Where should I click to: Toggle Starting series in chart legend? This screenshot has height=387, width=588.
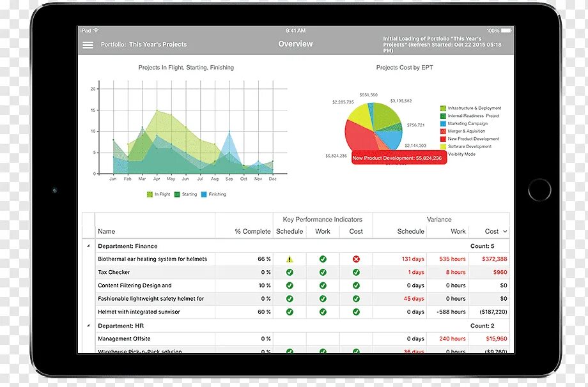[x=185, y=194]
